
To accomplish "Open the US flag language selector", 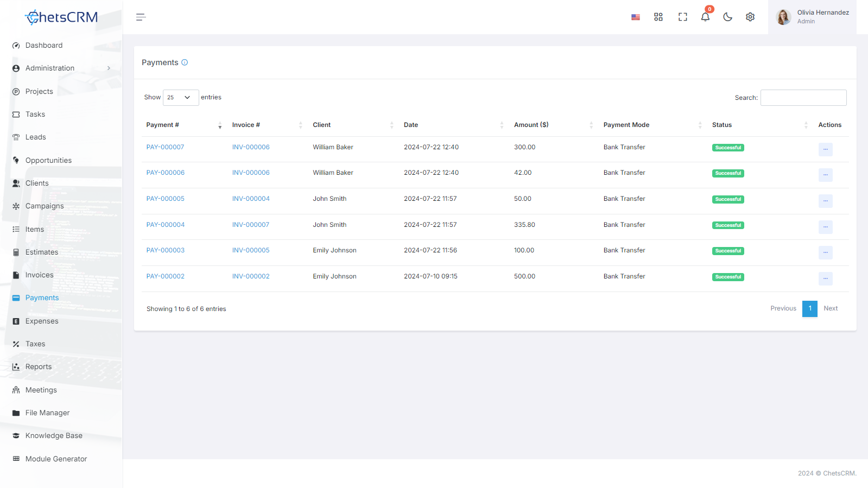I will 636,17.
